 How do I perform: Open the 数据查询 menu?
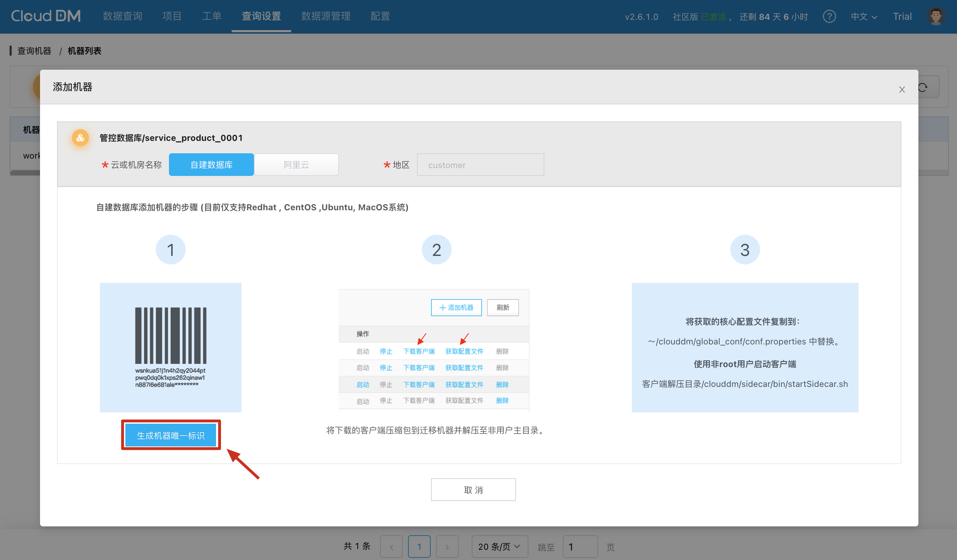pyautogui.click(x=122, y=16)
